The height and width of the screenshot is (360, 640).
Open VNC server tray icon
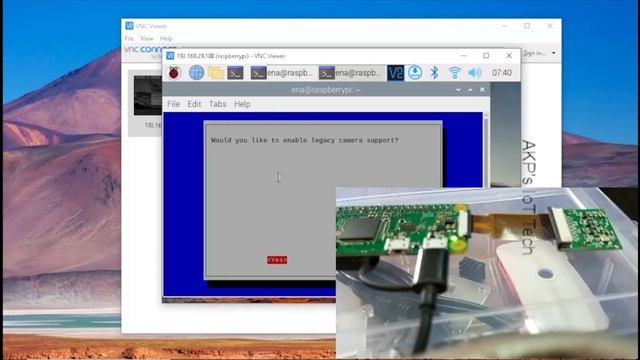[396, 73]
